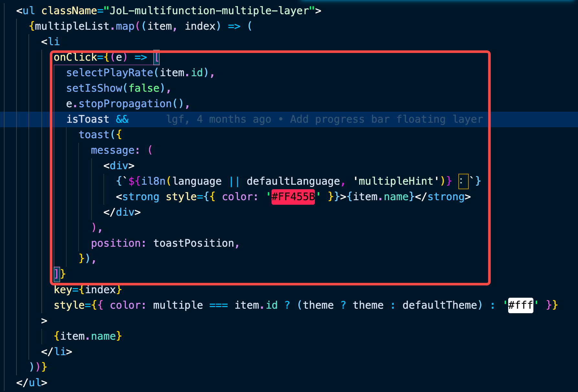Click the map method call
Image resolution: width=578 pixels, height=392 pixels.
[x=125, y=26]
